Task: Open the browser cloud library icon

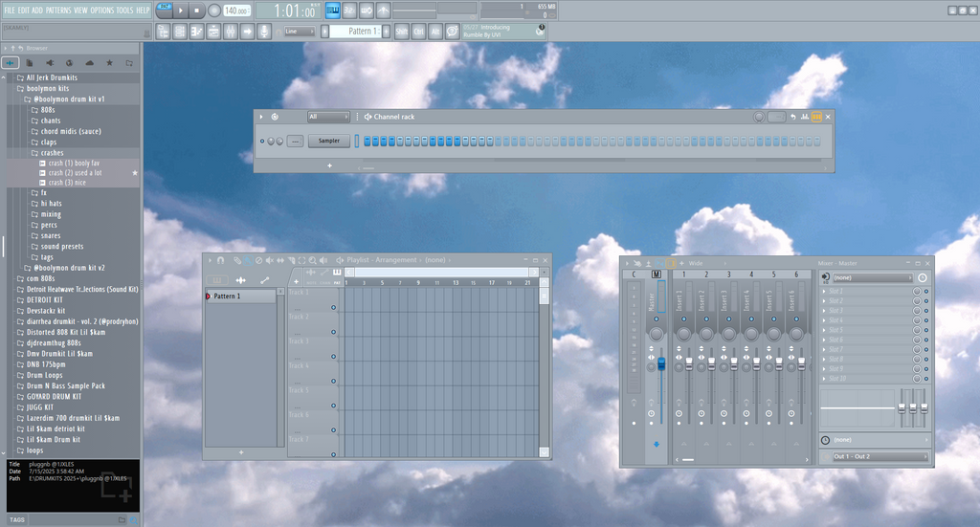Action: pyautogui.click(x=89, y=63)
